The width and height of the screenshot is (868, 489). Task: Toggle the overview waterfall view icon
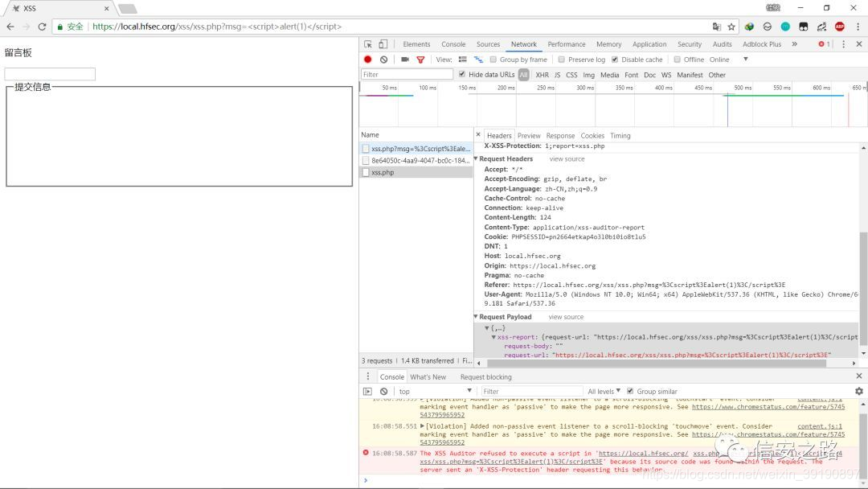(x=478, y=60)
